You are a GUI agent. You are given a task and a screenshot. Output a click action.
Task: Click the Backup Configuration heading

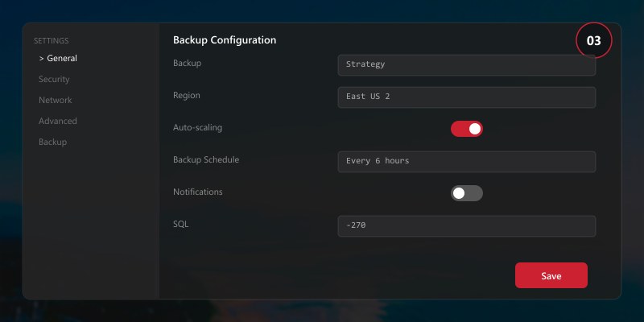coord(225,39)
